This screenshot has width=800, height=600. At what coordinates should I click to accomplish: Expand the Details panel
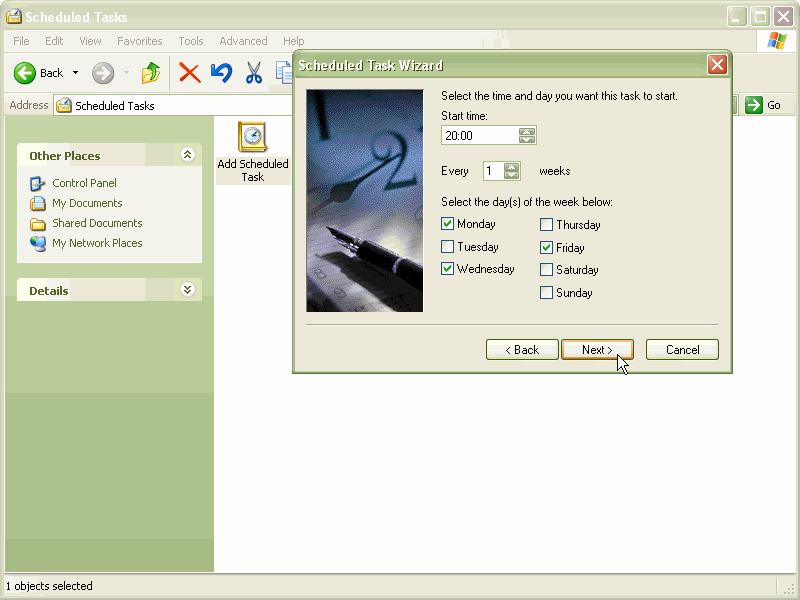pos(187,290)
